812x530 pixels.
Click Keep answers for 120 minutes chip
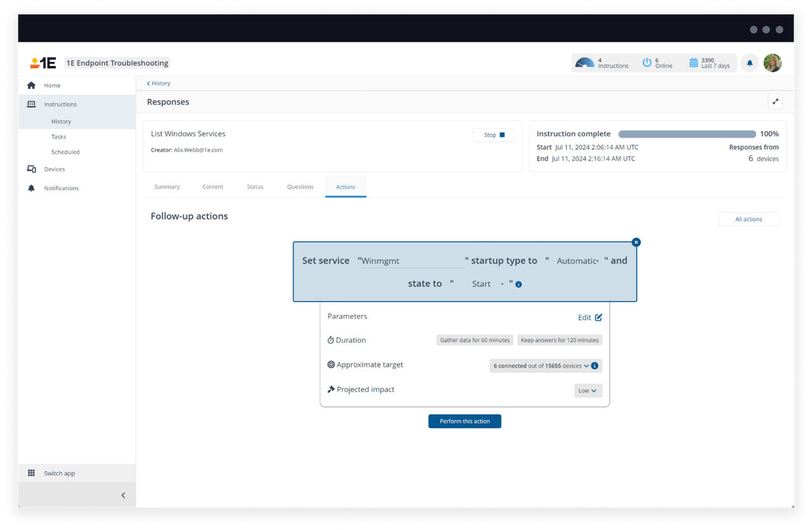pos(560,340)
